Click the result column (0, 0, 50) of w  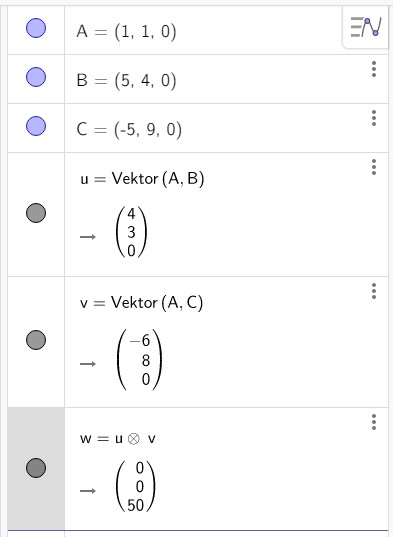(x=136, y=486)
